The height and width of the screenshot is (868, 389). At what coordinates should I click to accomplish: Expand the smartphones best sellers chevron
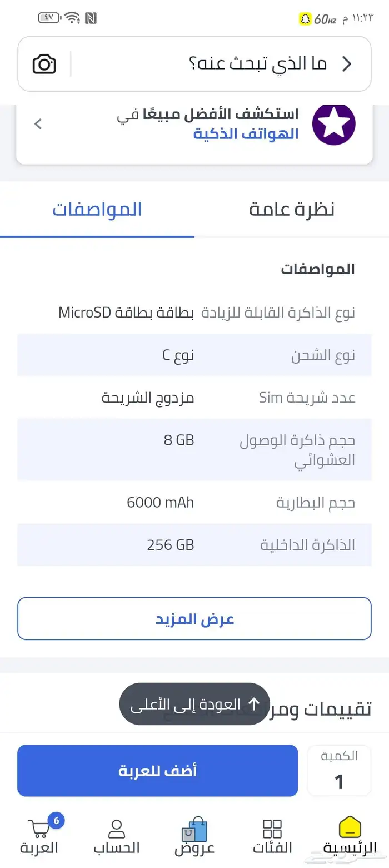[38, 123]
